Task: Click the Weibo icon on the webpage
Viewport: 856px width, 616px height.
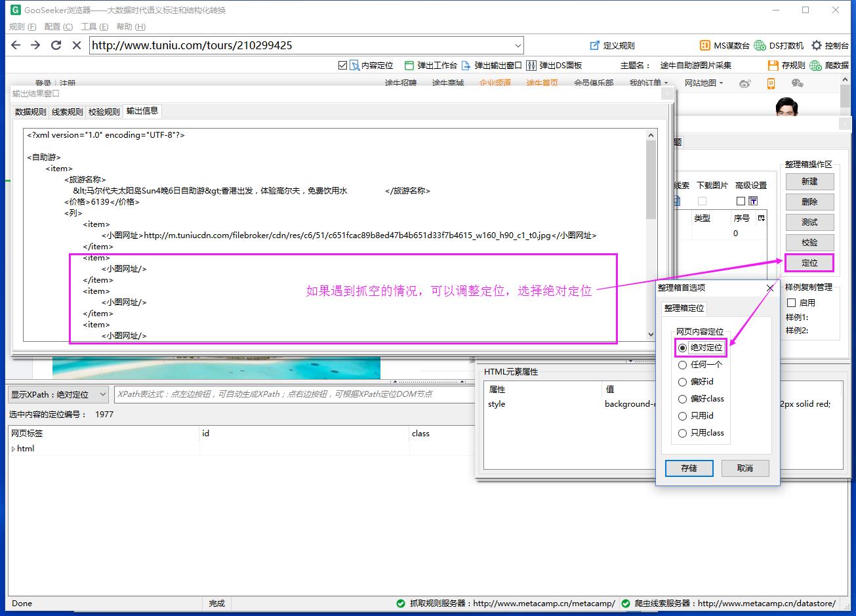Action: [745, 83]
